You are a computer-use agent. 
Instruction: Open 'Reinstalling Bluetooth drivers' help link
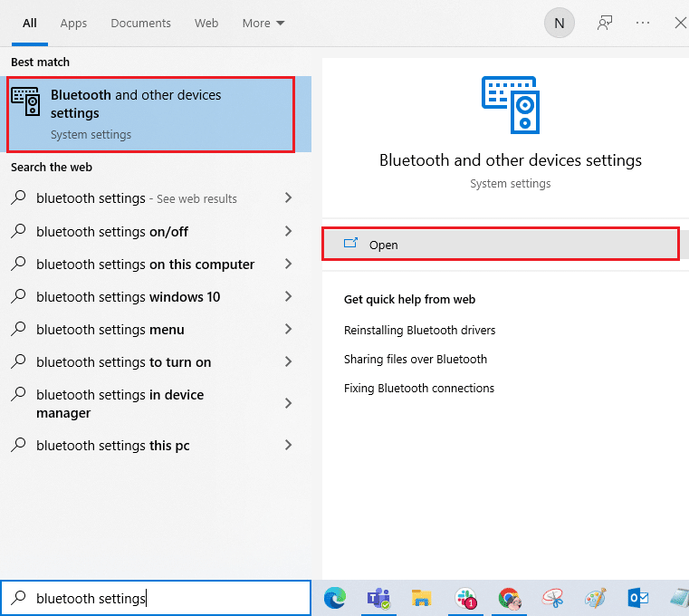[419, 330]
